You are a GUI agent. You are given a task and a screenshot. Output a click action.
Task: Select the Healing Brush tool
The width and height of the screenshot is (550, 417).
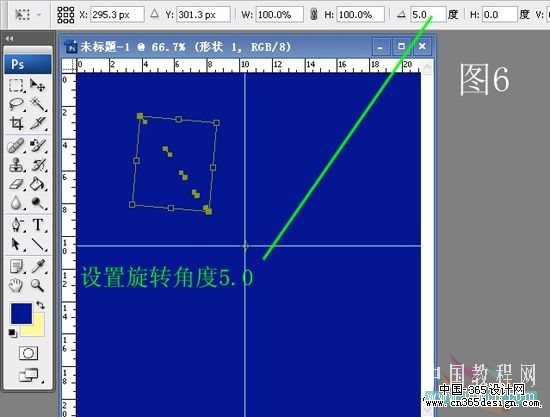coord(16,146)
